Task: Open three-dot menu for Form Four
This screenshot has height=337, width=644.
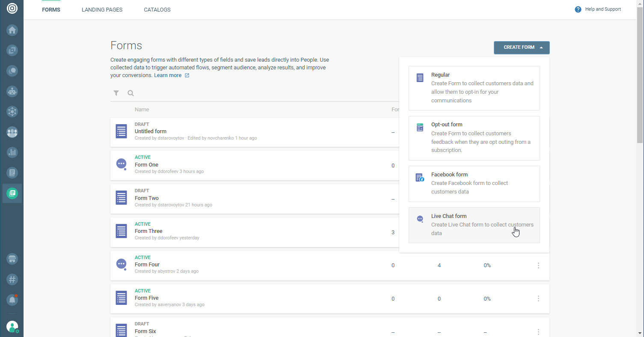Action: [538, 265]
